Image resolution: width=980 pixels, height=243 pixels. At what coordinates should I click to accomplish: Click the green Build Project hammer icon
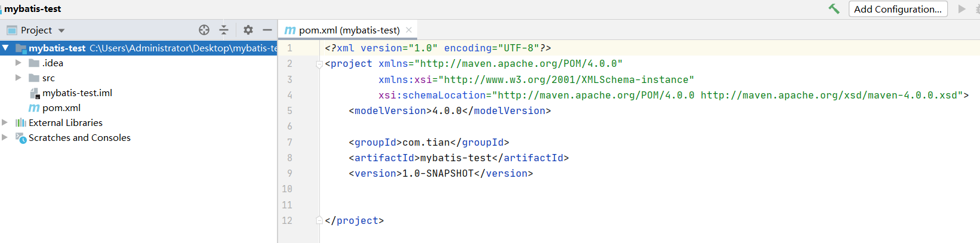(x=834, y=9)
